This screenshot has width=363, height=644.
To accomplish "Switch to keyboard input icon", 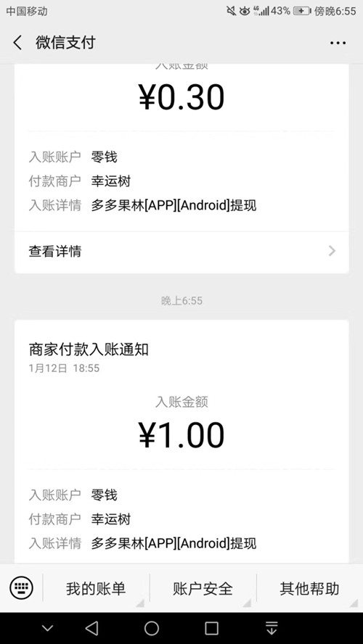I will [21, 587].
